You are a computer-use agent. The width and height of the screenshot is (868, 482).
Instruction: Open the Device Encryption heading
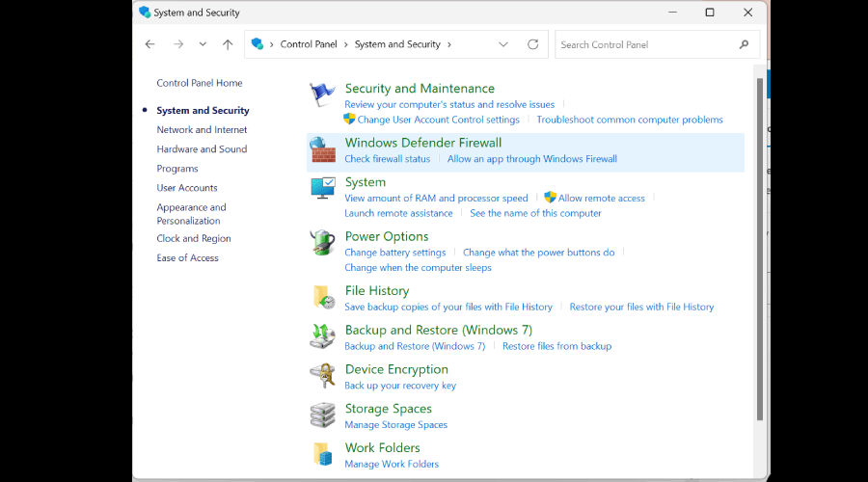pyautogui.click(x=396, y=369)
